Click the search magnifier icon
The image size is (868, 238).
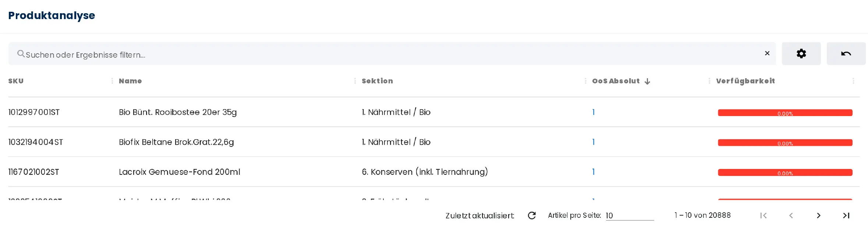point(21,54)
